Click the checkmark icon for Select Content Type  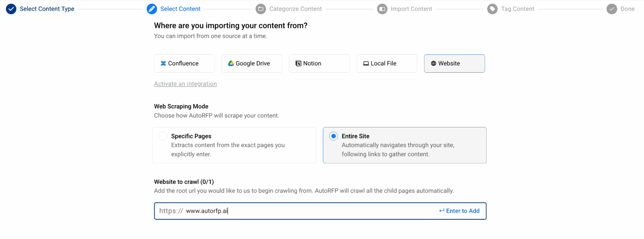(11, 9)
